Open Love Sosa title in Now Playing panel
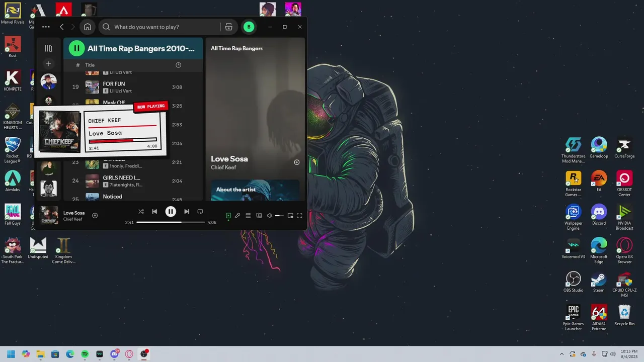 click(229, 159)
